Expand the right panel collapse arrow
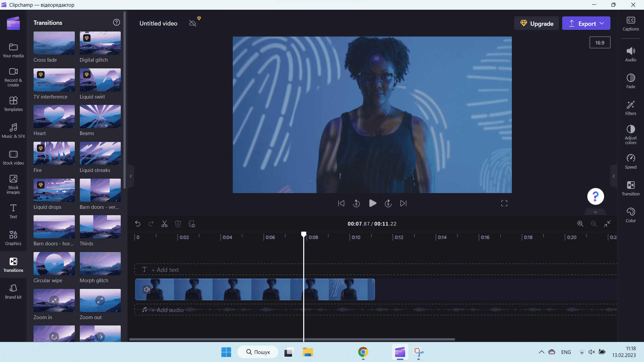The image size is (644, 362). pyautogui.click(x=614, y=176)
